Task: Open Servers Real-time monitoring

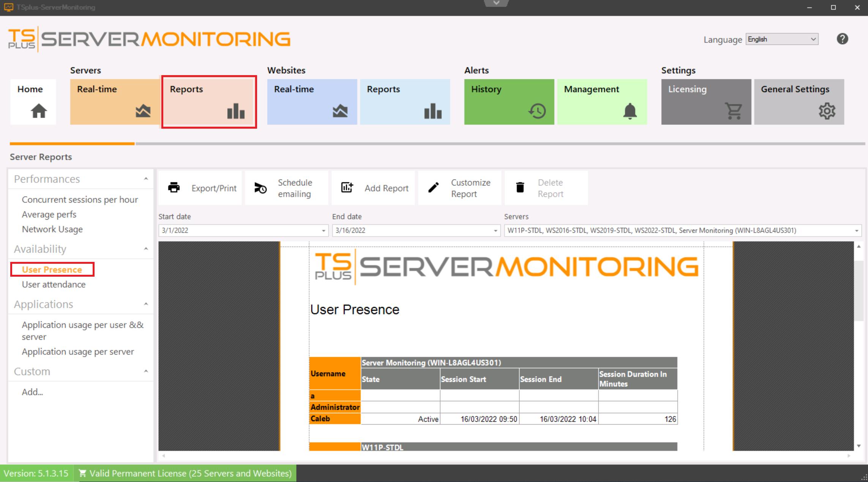Action: pyautogui.click(x=114, y=102)
